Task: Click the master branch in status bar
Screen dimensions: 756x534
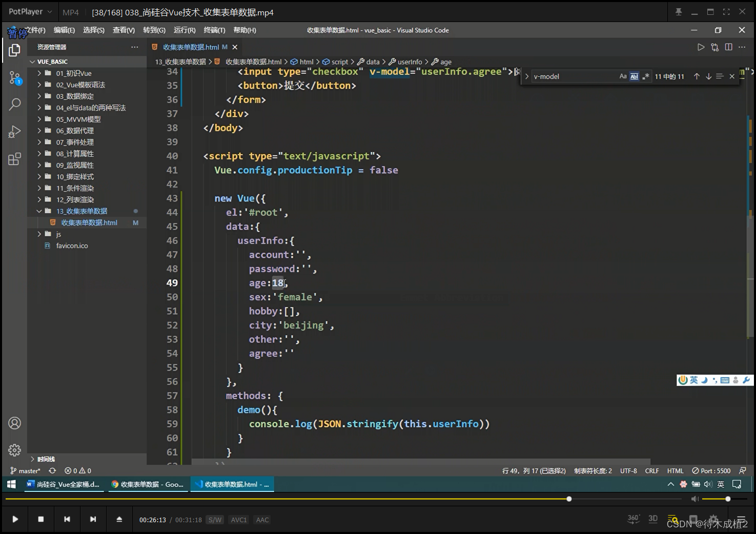Action: click(25, 470)
